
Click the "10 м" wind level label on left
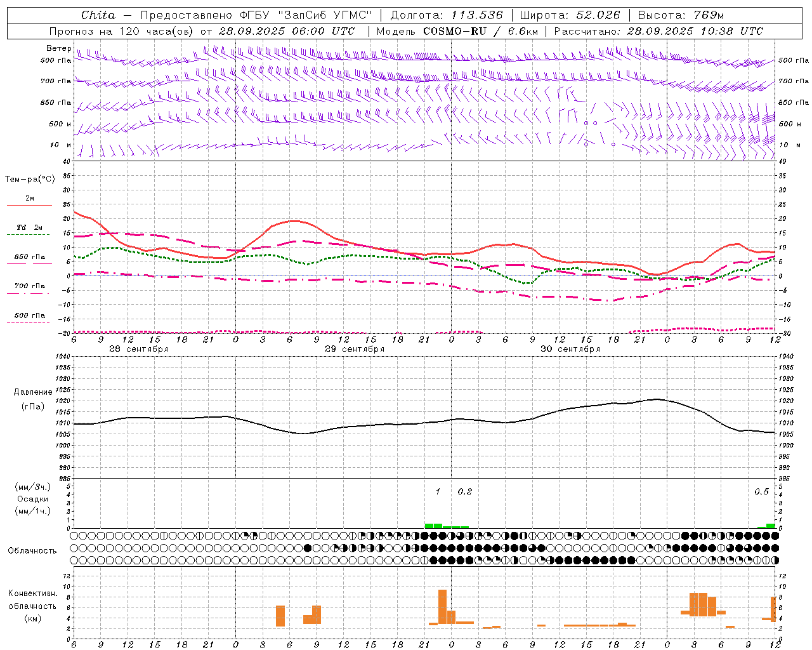tap(61, 145)
